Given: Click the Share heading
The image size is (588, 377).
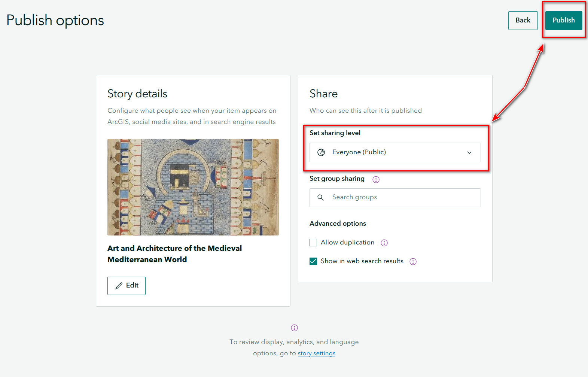Looking at the screenshot, I should click(x=324, y=94).
